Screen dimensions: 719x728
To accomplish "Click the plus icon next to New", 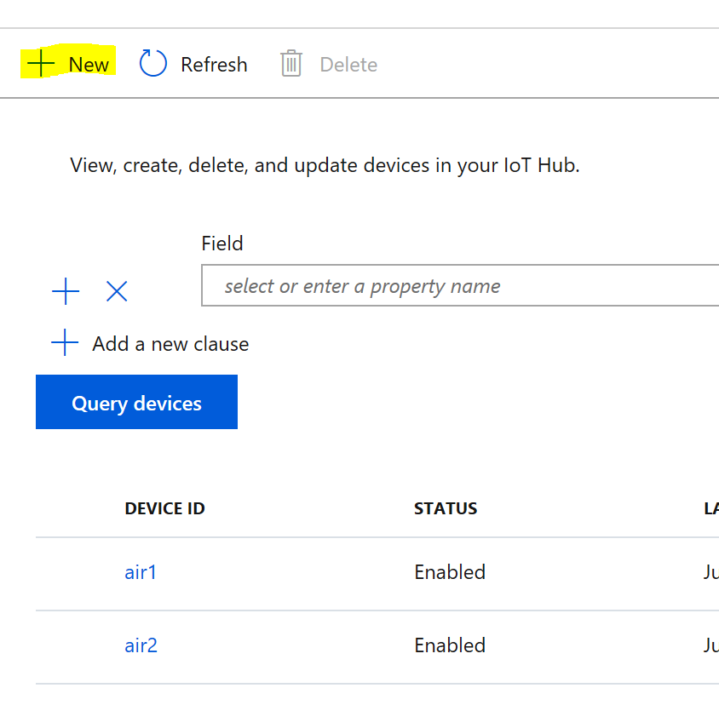I will 40,64.
